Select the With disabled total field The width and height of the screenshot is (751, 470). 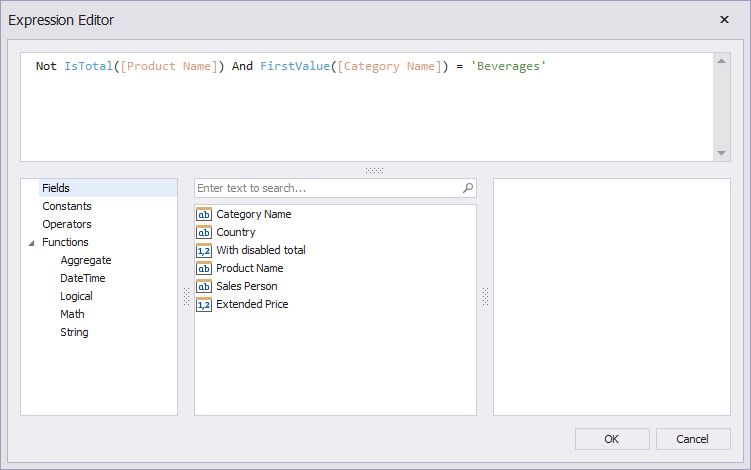click(261, 250)
